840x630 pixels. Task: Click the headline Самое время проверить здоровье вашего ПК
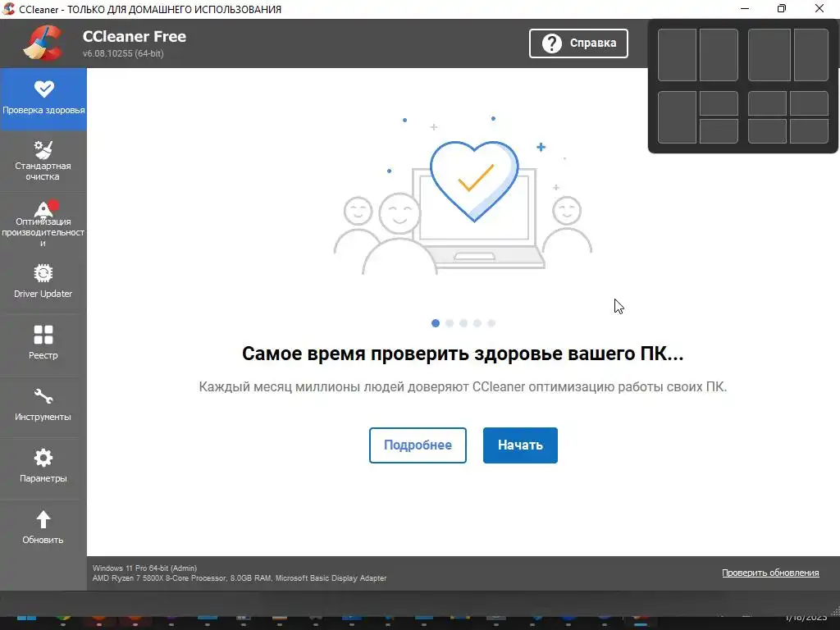[x=463, y=354]
